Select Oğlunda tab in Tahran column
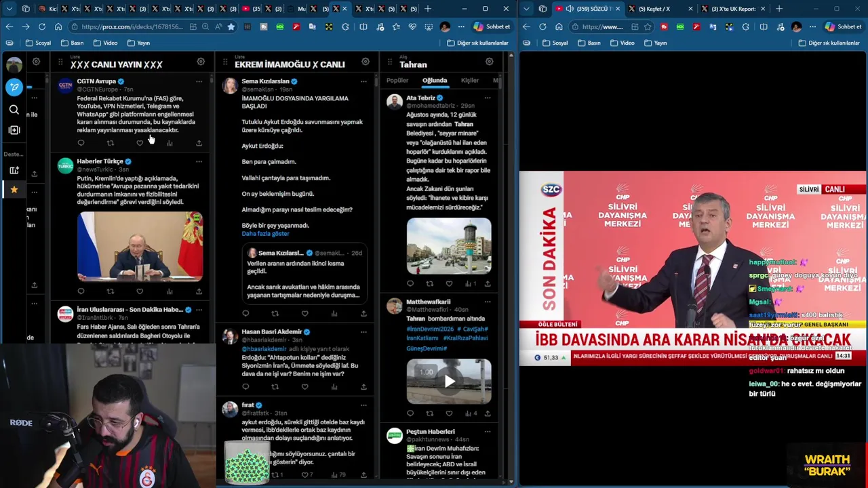 (435, 80)
